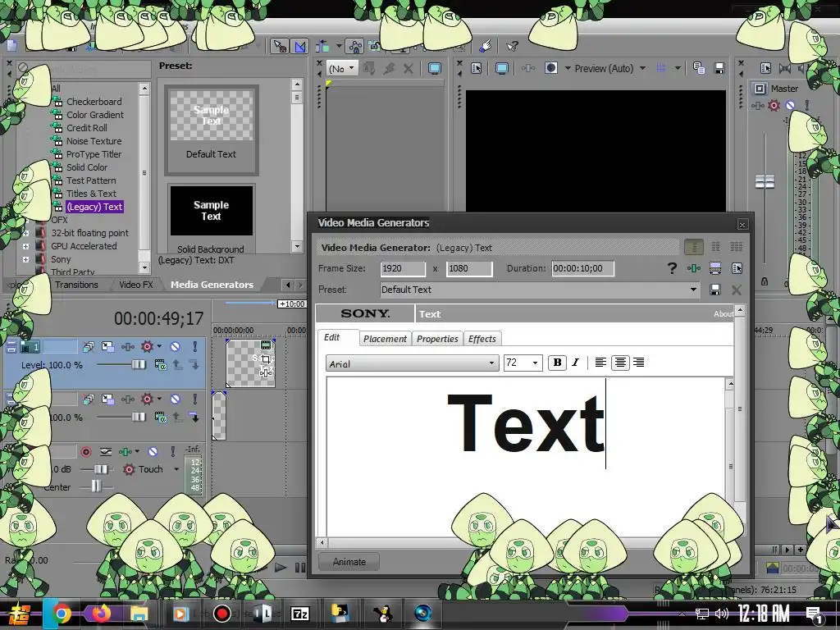Open preview overlays grid dropdown
The image size is (840, 630).
pos(678,68)
